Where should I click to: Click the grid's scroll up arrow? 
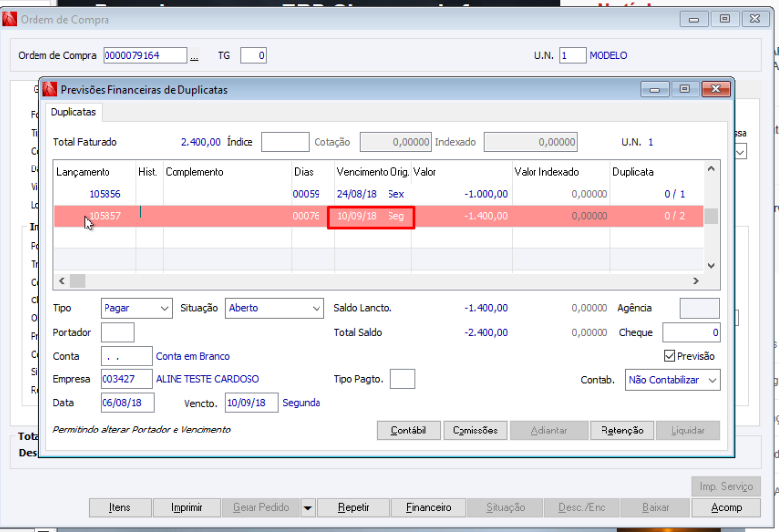point(711,169)
